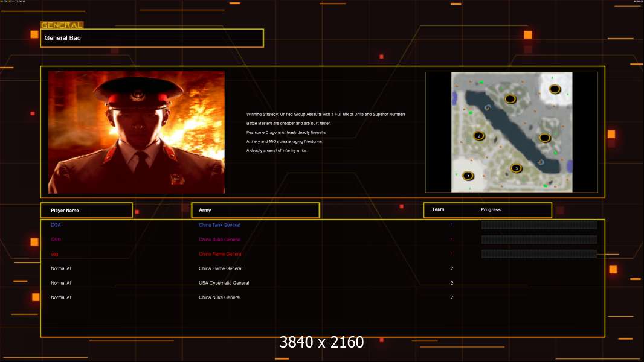The width and height of the screenshot is (644, 362).
Task: Click GRB's China Nuke General army entry
Action: point(219,240)
